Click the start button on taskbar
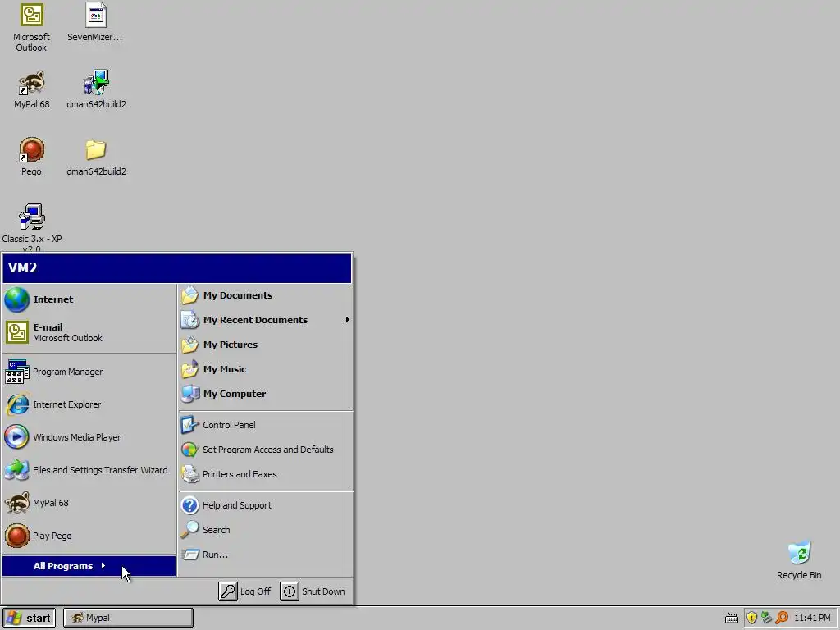Screen dimensions: 840x630 coord(29,618)
